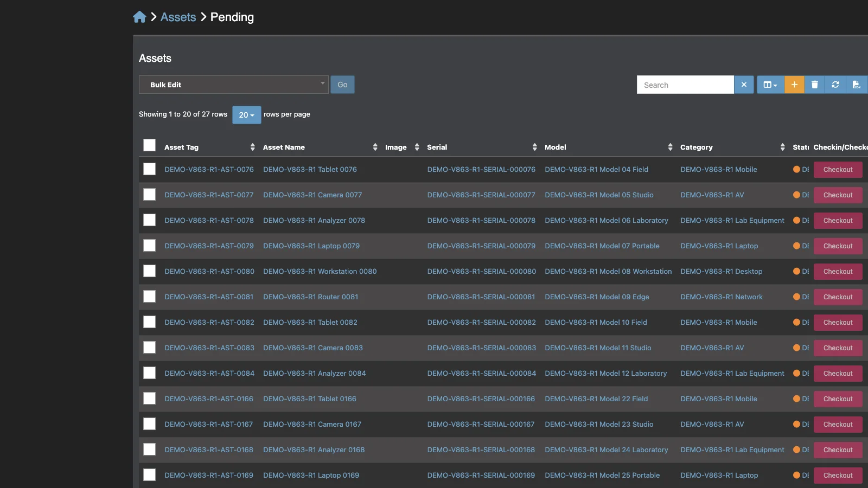Open category DEMO-V863-R1 Laptop for AST-0079
The image size is (868, 488).
pyautogui.click(x=719, y=246)
